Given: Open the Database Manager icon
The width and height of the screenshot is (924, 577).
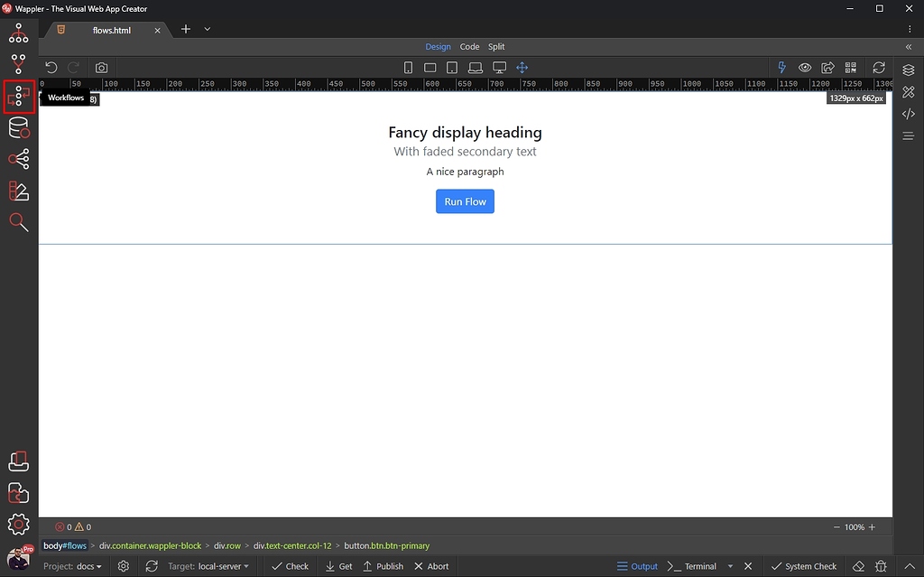Looking at the screenshot, I should tap(18, 127).
